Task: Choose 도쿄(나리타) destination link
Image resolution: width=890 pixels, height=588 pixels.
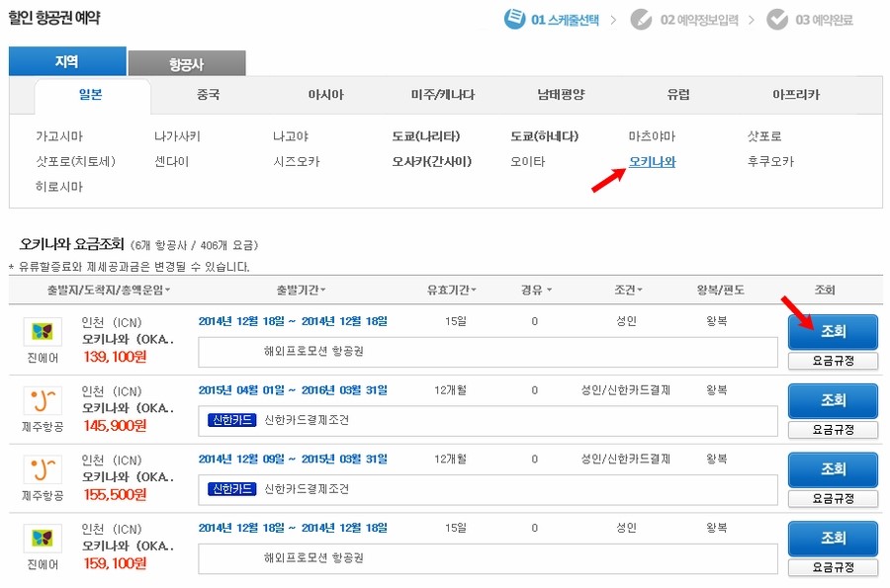Action: (x=426, y=136)
